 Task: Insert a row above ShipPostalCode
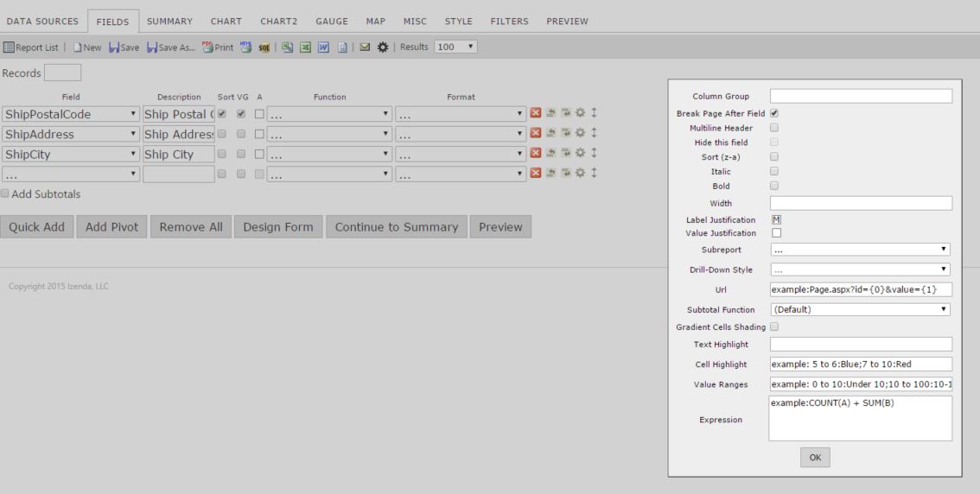[x=550, y=113]
